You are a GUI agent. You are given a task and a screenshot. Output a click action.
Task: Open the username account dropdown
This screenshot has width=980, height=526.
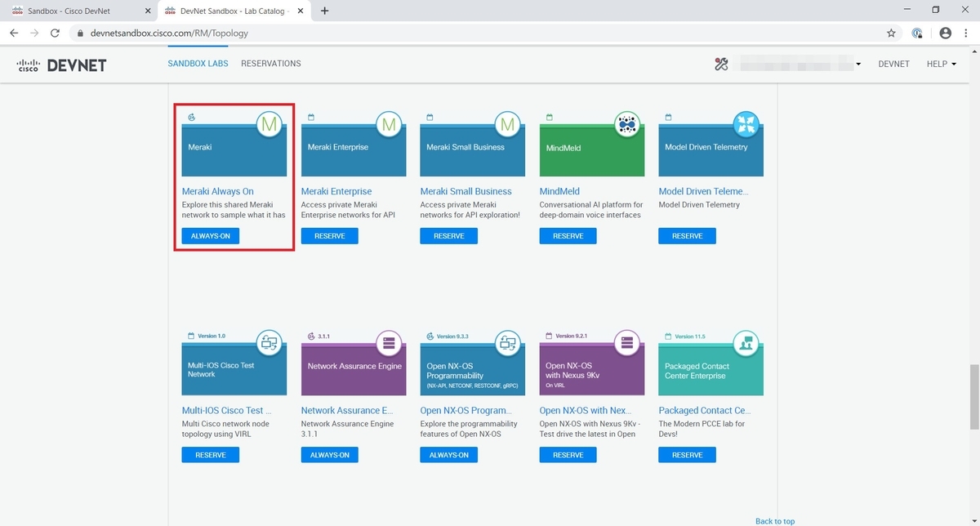coord(857,64)
